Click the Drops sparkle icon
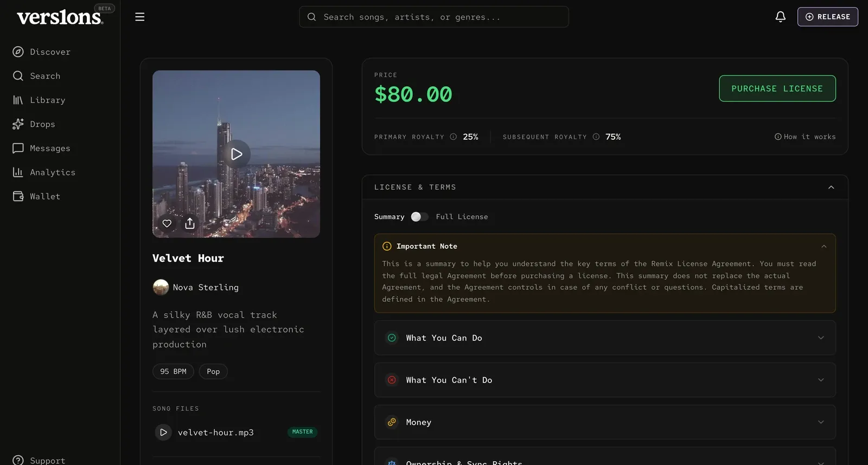This screenshot has width=868, height=465. click(x=18, y=124)
